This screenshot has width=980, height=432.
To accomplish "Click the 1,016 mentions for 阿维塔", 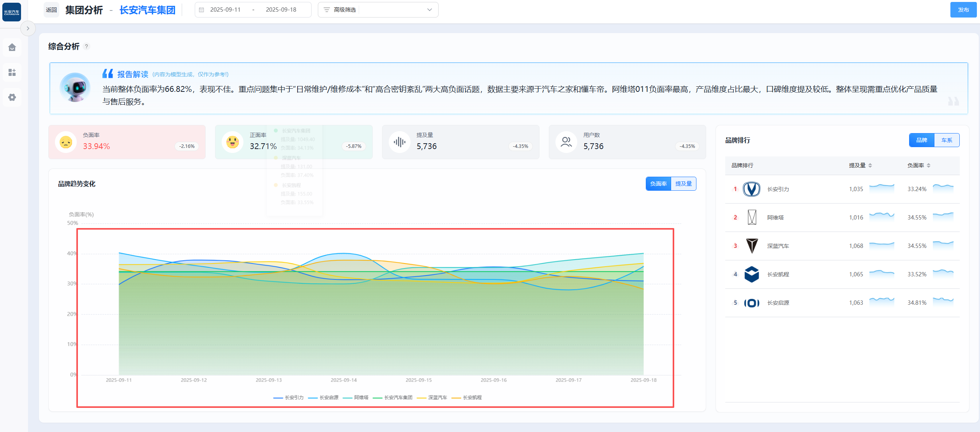I will pos(856,218).
